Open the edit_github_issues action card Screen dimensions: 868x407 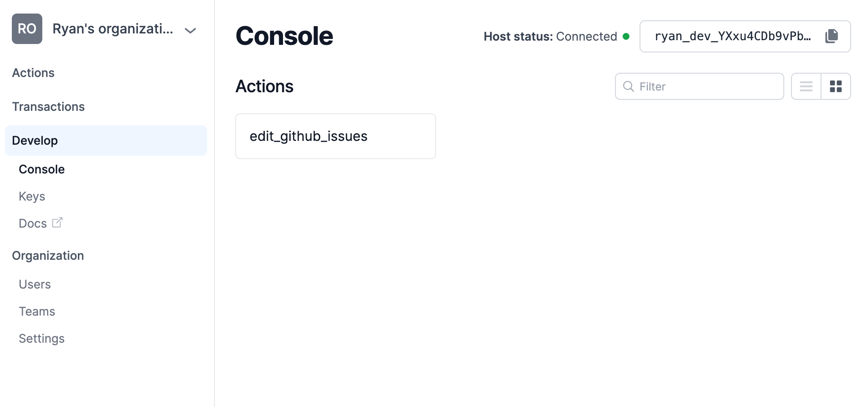pyautogui.click(x=335, y=136)
